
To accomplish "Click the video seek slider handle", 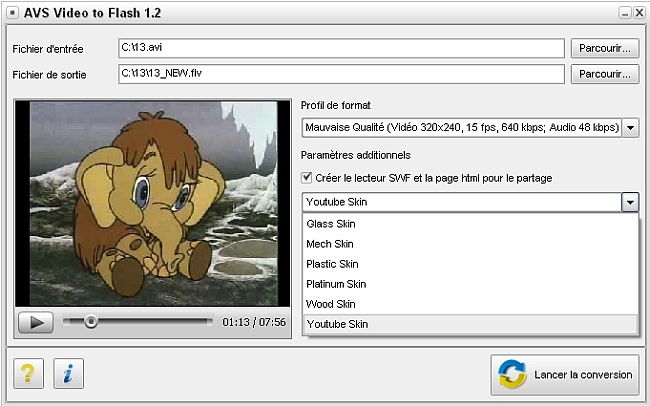I will (91, 321).
